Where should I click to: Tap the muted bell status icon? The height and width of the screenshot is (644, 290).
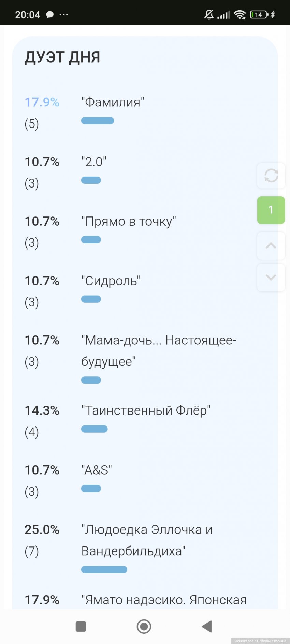click(x=209, y=15)
